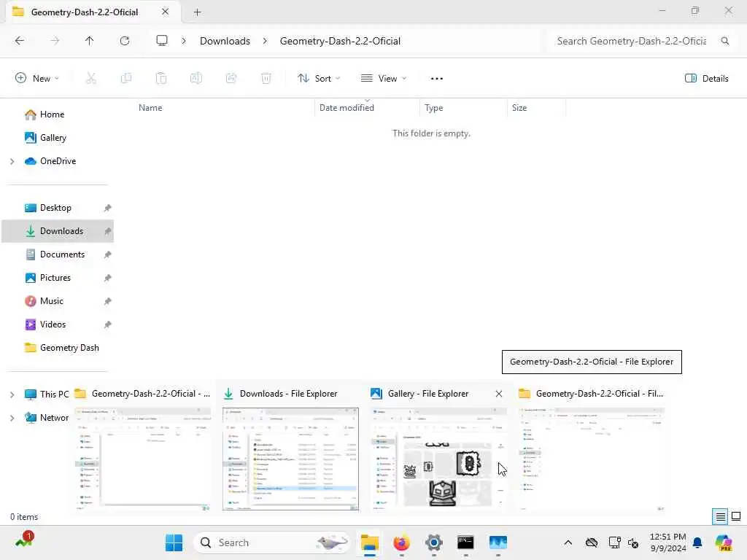Show hidden system tray icons

click(568, 542)
